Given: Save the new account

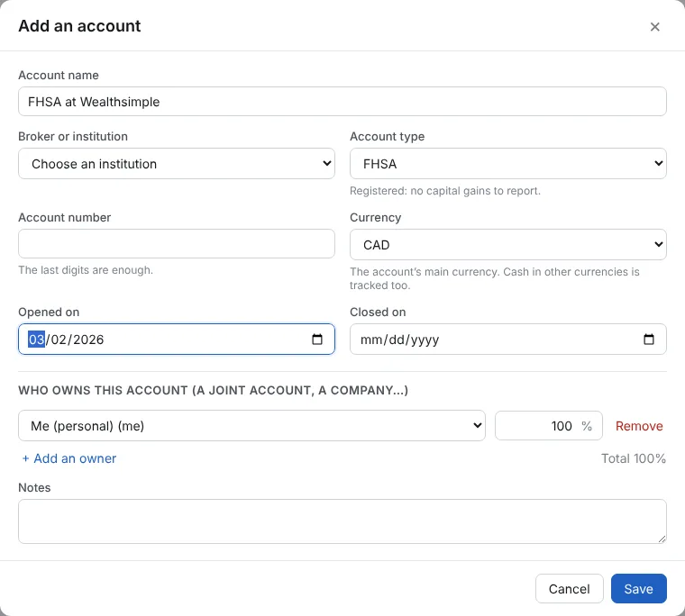Looking at the screenshot, I should [x=638, y=588].
